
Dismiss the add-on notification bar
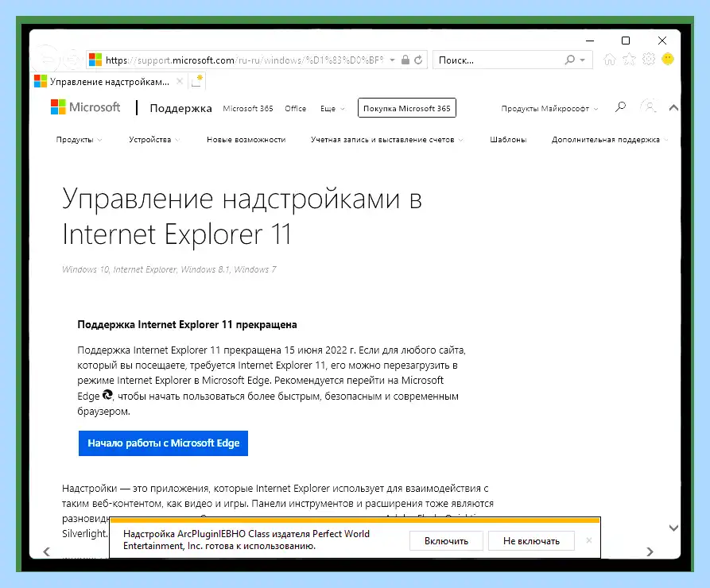coord(588,540)
